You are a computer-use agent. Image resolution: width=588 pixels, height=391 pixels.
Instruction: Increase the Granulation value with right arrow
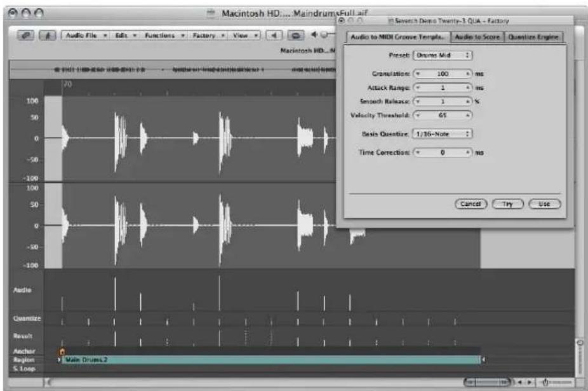pos(467,74)
